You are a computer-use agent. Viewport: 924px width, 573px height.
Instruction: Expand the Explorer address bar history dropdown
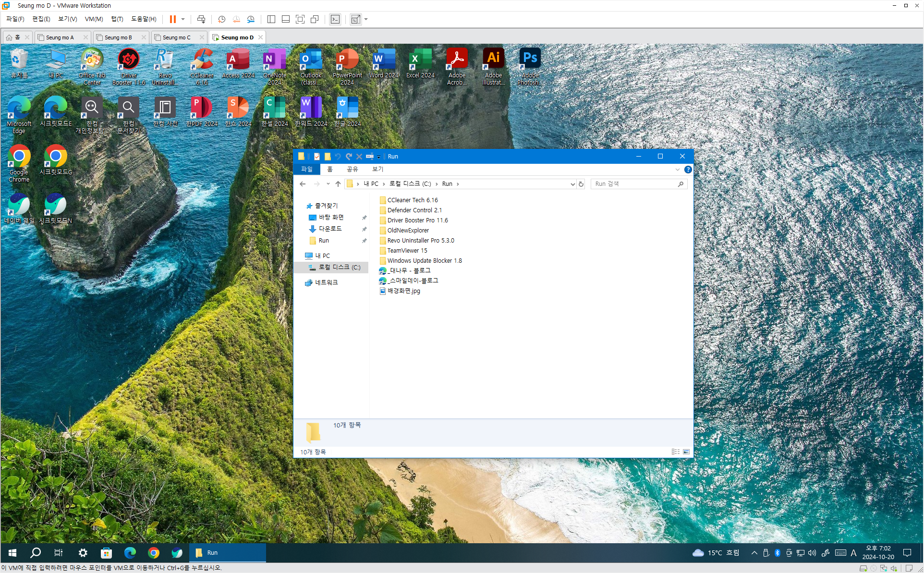pyautogui.click(x=572, y=184)
